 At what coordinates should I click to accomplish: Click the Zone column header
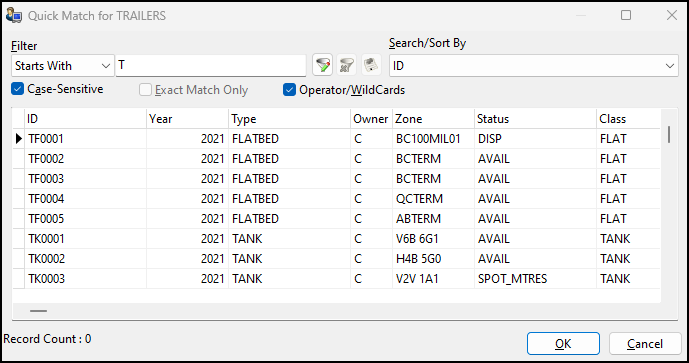click(x=433, y=119)
